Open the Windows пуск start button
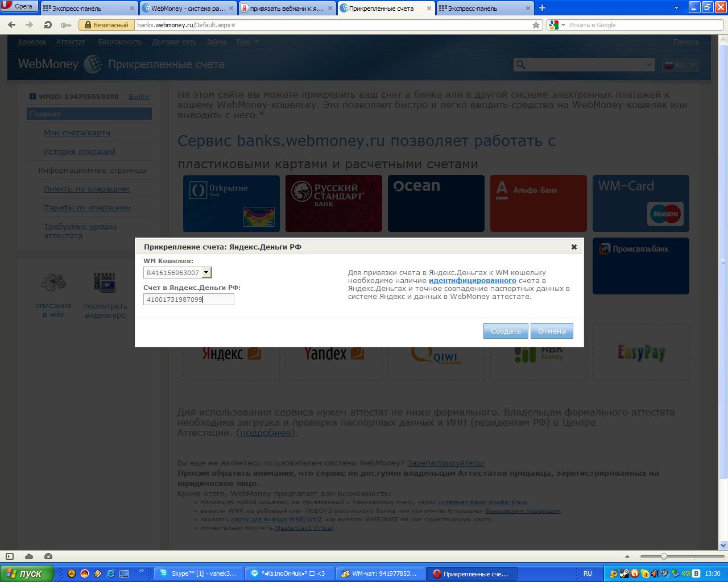 [27, 573]
